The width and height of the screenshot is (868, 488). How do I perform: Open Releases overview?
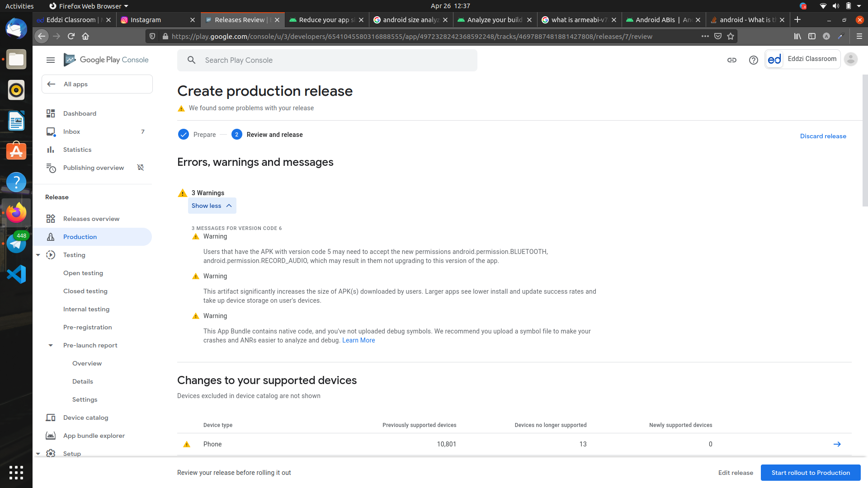pos(91,219)
